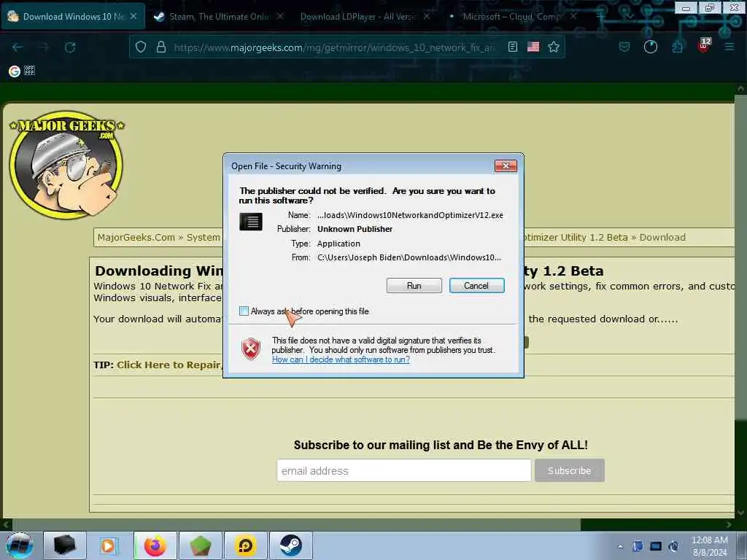The height and width of the screenshot is (560, 747).
Task: Click the Subscribe button
Action: tap(569, 470)
